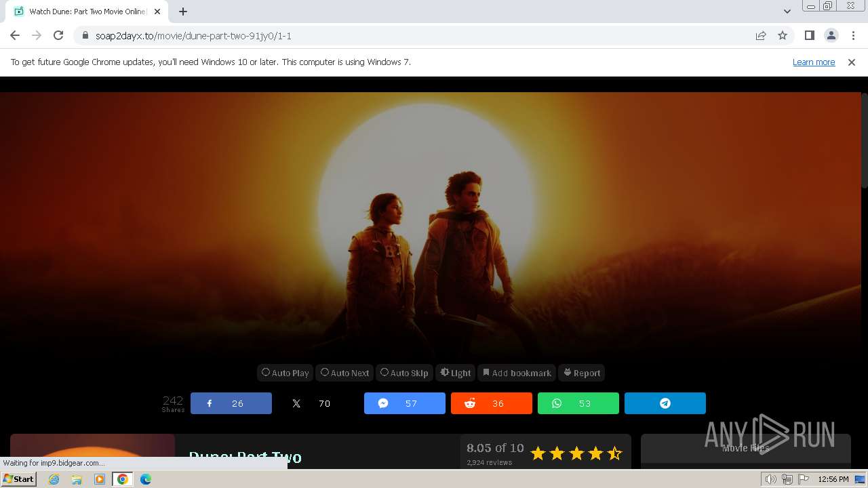Open Windows Media Player from taskbar
Image resolution: width=868 pixels, height=488 pixels.
[100, 479]
